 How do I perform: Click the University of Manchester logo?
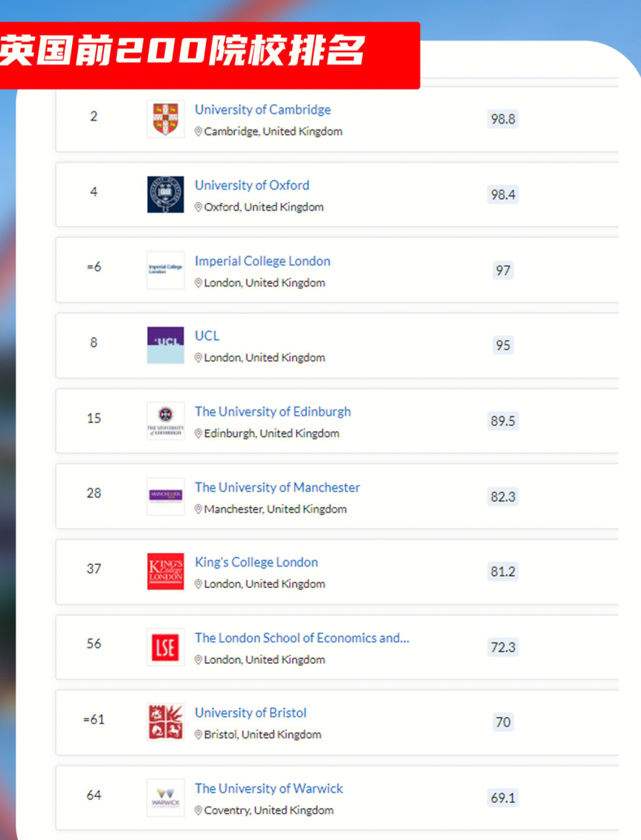point(166,496)
